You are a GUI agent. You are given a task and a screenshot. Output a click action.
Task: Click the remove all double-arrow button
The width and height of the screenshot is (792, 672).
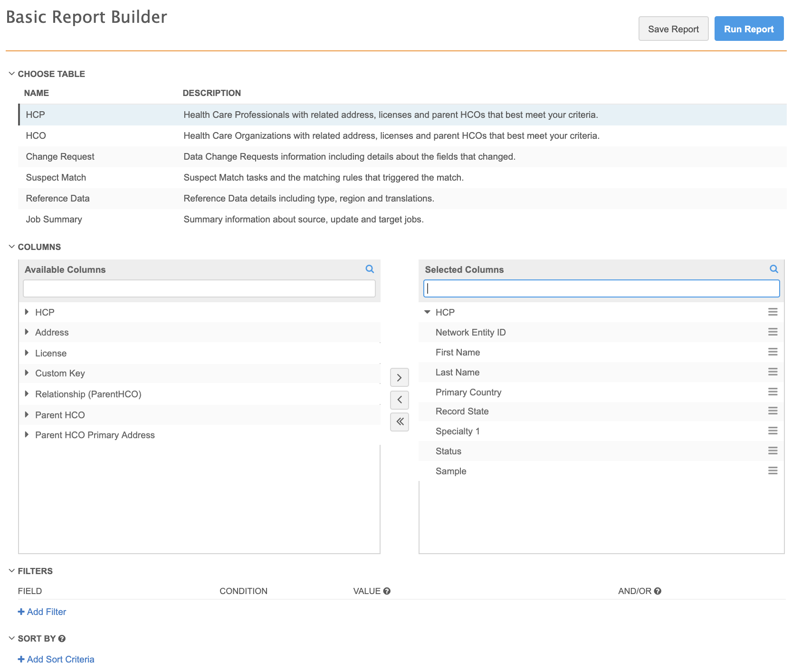pyautogui.click(x=399, y=422)
